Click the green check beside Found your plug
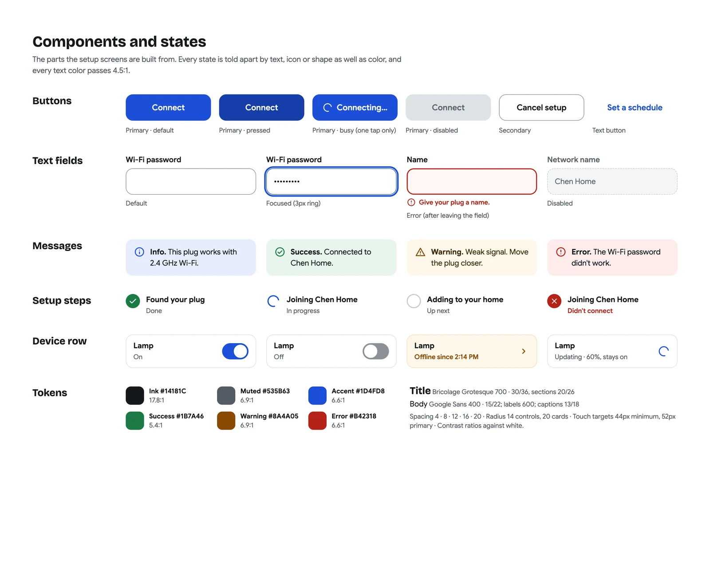Screen dimensions: 710x588 [133, 301]
